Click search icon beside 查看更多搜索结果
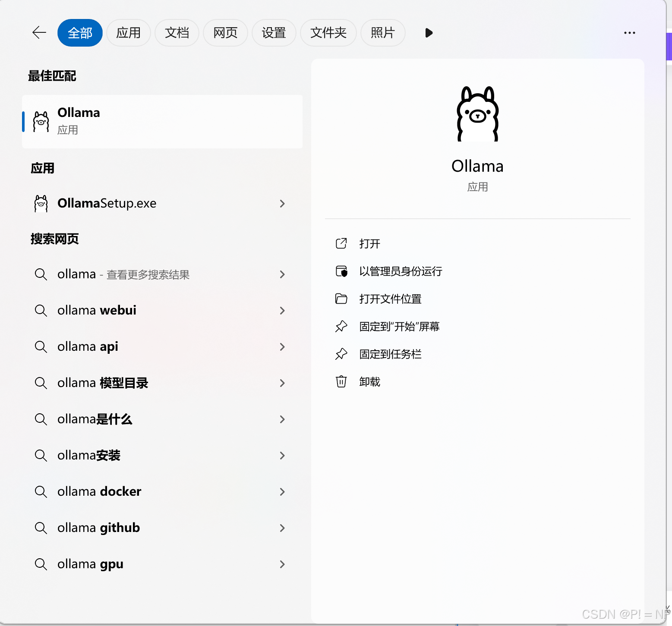Image resolution: width=672 pixels, height=626 pixels. [41, 274]
